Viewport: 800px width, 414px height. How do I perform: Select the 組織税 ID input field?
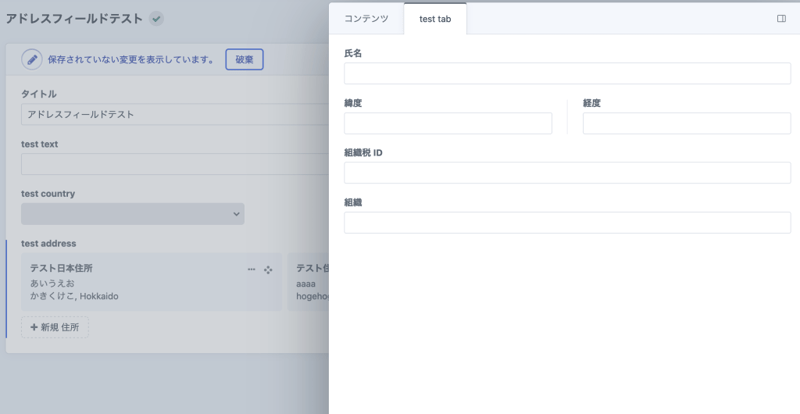coord(567,173)
